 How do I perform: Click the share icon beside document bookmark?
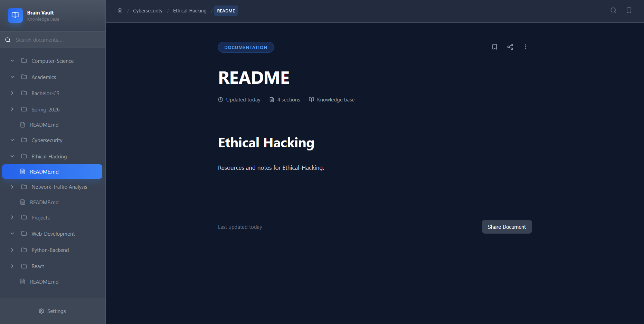(510, 47)
